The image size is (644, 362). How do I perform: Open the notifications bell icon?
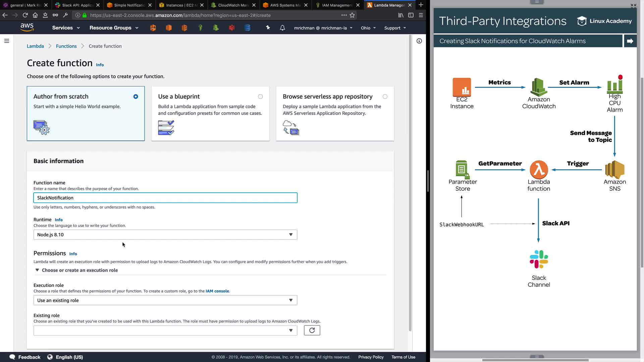point(282,28)
